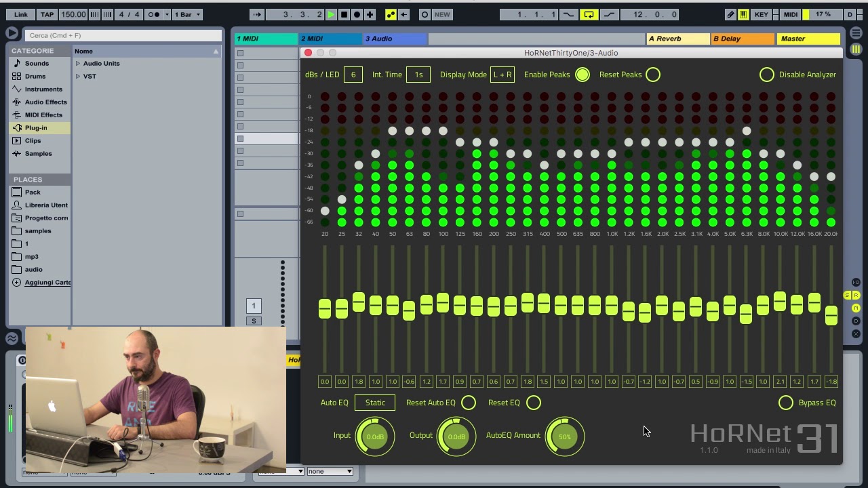
Task: Click the 150.00 tempo field
Action: [73, 14]
